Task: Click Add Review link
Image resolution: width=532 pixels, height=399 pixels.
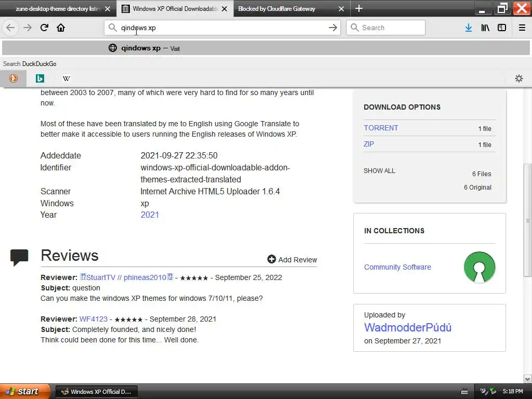Action: (292, 260)
